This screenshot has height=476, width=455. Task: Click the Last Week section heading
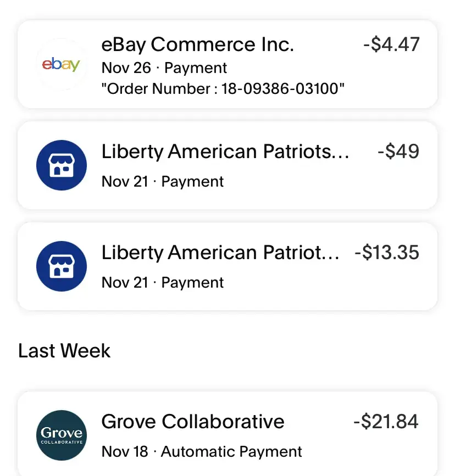64,351
